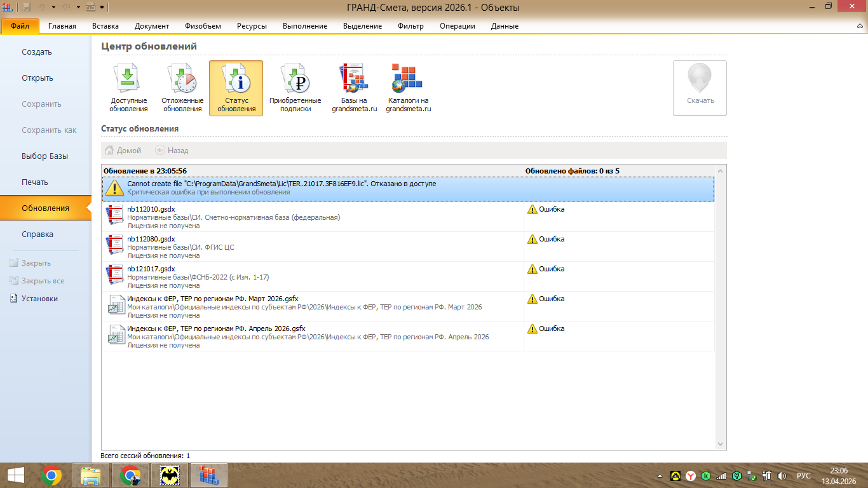Choose Создать in the File sidebar
Screen dimensions: 868x488
[37, 52]
